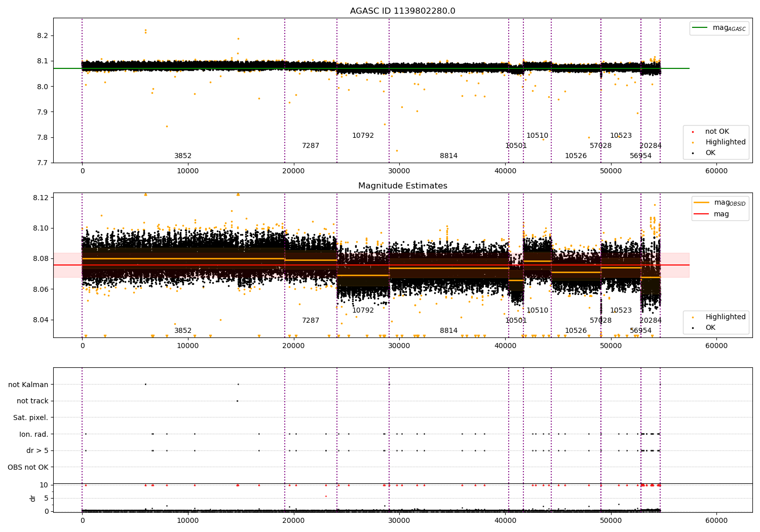Viewport: 760px width, 532px height.
Task: Click x-axis tick 20000 in the bottom plot
Action: click(x=293, y=520)
